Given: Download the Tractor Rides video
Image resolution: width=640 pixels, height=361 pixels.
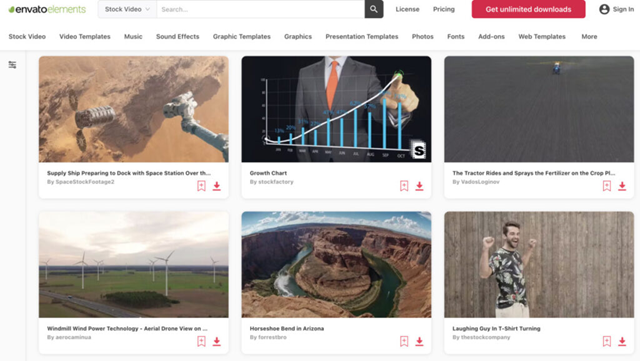Looking at the screenshot, I should click(622, 186).
